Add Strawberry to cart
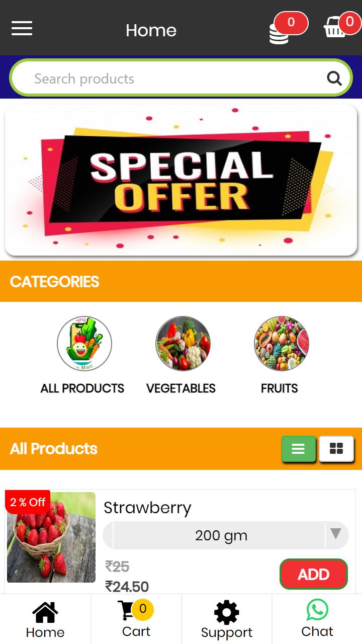Viewport: 362px width, 644px height. tap(314, 574)
